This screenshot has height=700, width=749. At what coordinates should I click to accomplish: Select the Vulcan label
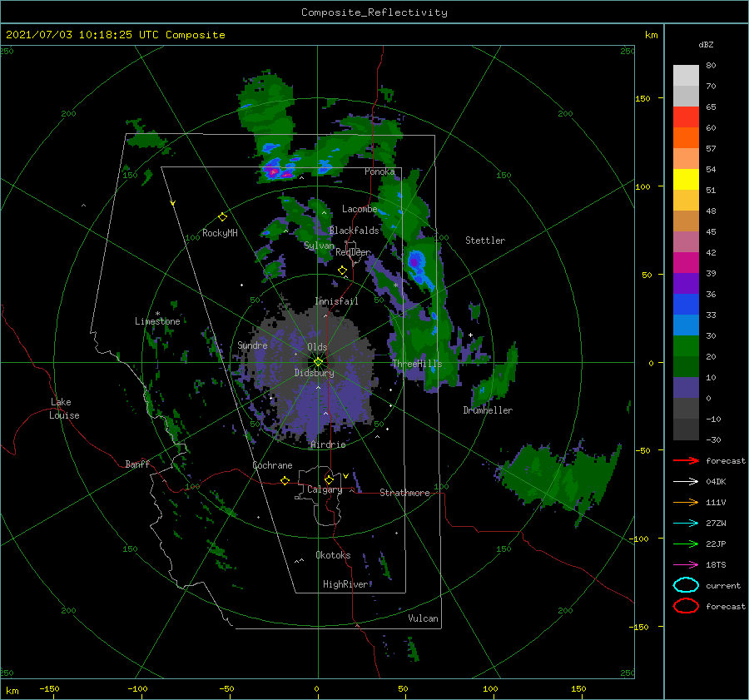[x=423, y=618]
